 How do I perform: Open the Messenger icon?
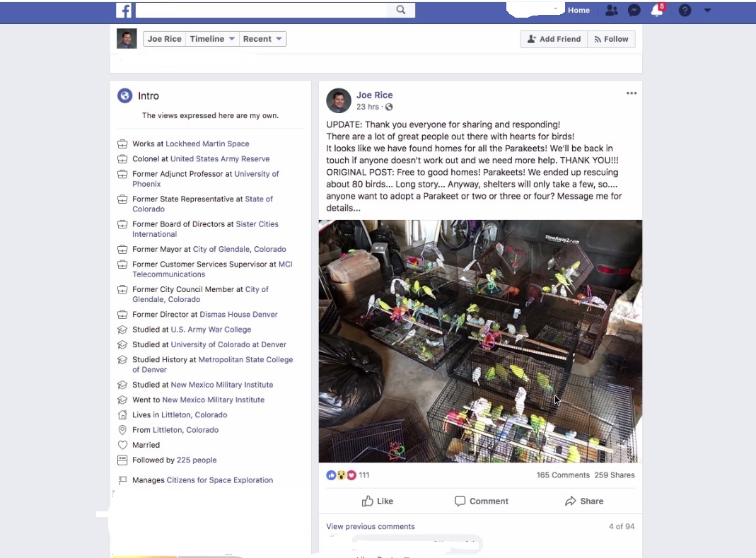coord(634,11)
